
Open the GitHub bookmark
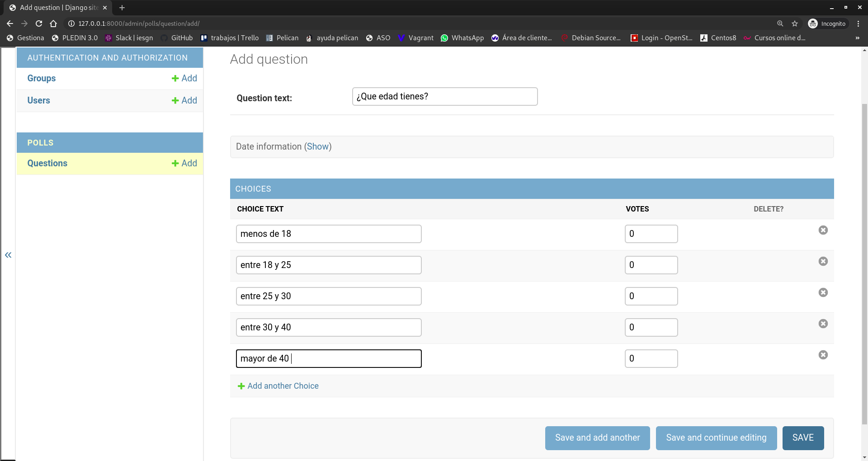click(x=177, y=38)
